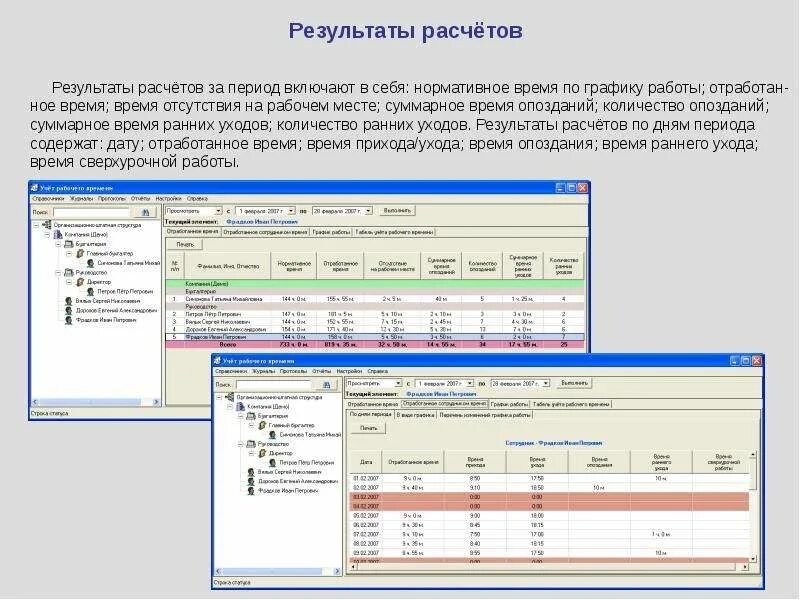800x600 pixels.
Task: Open the 1 февраля 2007 date dropdown, rear window
Action: click(291, 211)
